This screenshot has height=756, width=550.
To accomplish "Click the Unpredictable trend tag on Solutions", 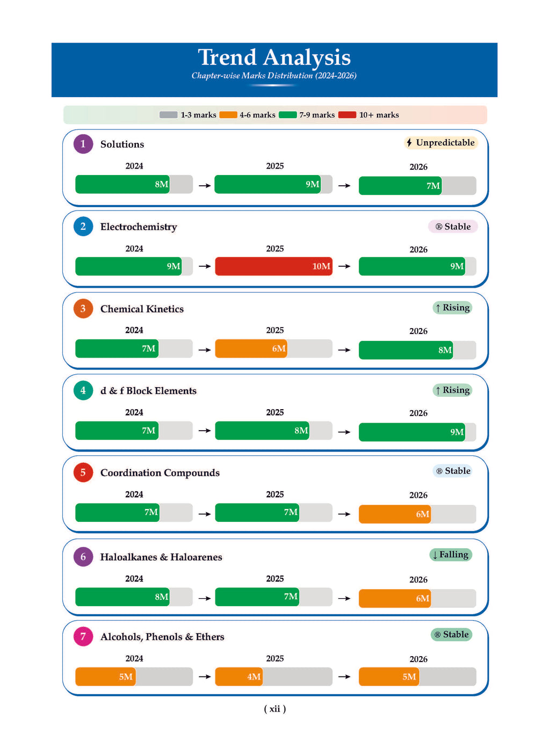I will tap(440, 143).
